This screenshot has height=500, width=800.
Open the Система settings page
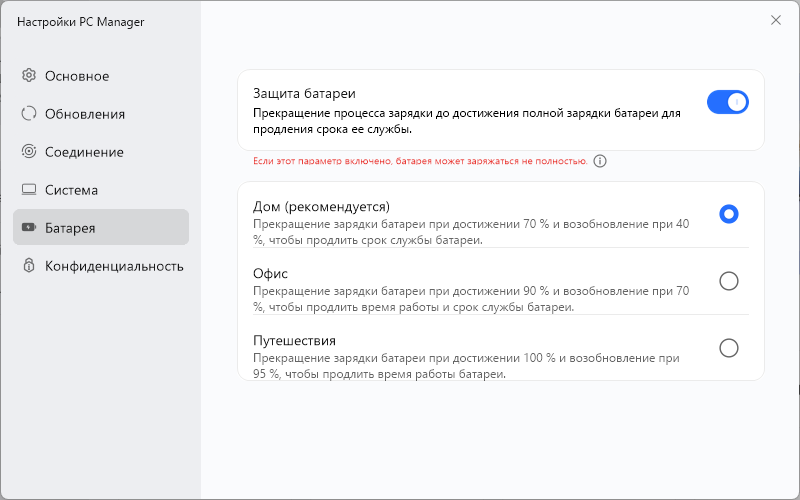click(x=71, y=190)
